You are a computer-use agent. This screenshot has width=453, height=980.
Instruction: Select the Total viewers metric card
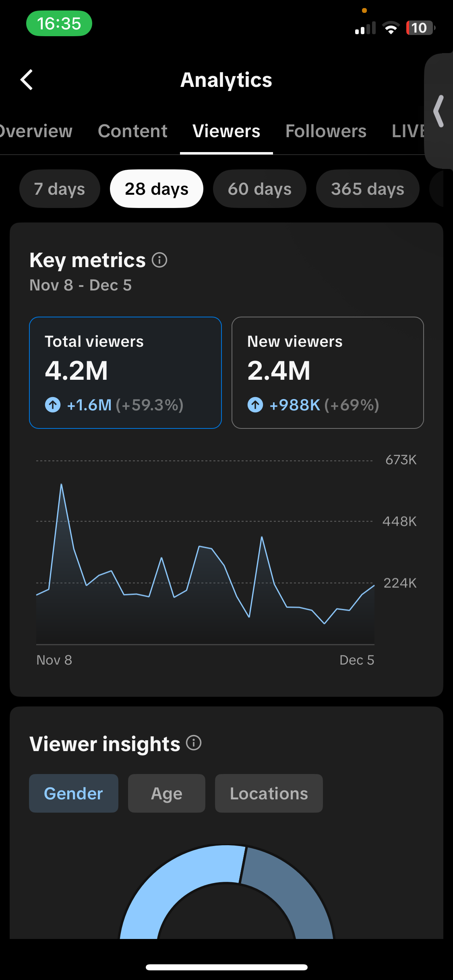click(x=125, y=373)
